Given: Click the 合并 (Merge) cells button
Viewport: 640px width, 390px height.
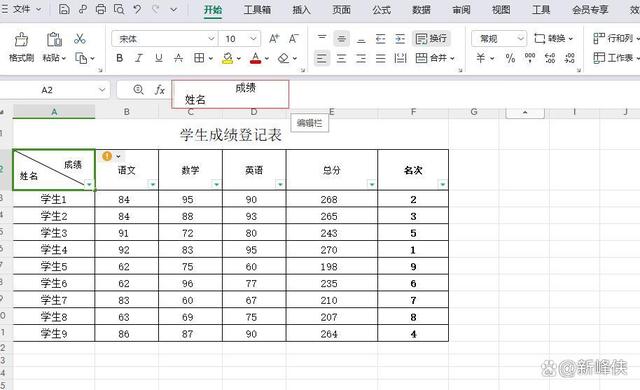Looking at the screenshot, I should pos(435,58).
